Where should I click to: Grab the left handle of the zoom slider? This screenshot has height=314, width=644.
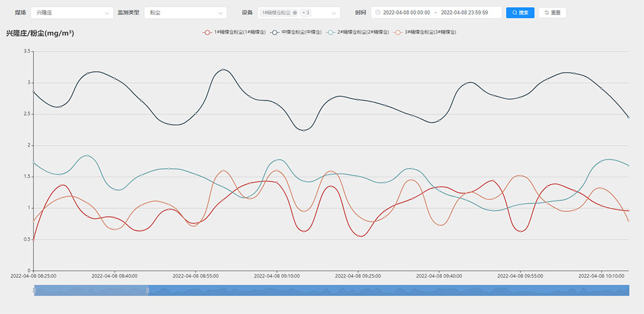click(35, 291)
